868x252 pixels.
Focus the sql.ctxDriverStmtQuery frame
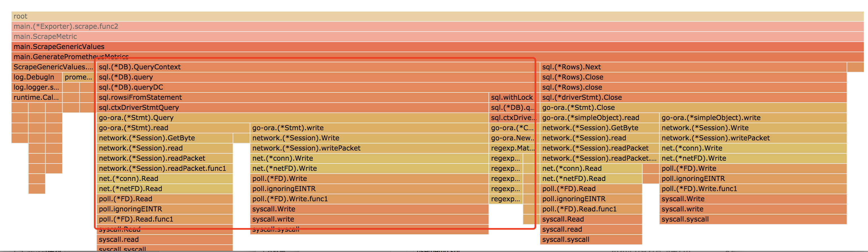point(292,107)
